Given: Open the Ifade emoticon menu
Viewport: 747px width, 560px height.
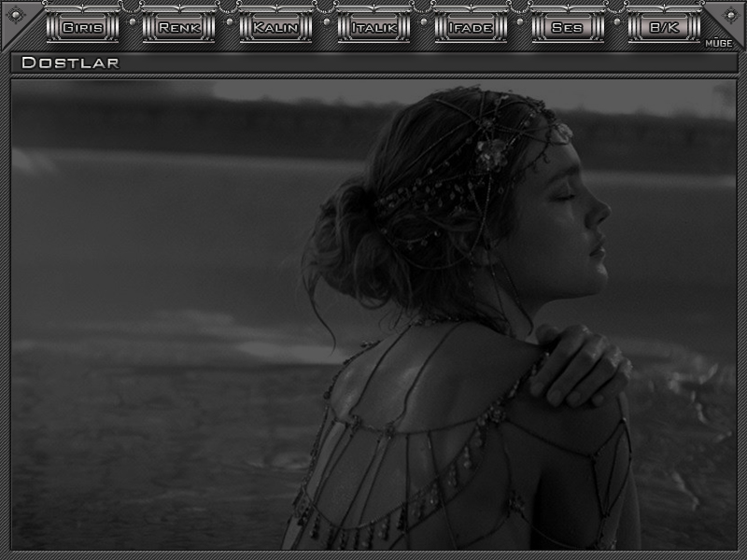Looking at the screenshot, I should (471, 27).
